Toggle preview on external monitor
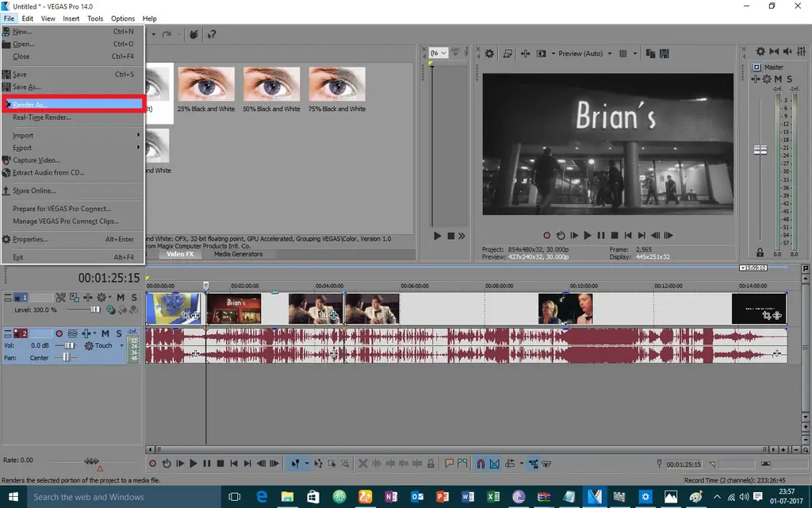The width and height of the screenshot is (812, 508). (507, 53)
